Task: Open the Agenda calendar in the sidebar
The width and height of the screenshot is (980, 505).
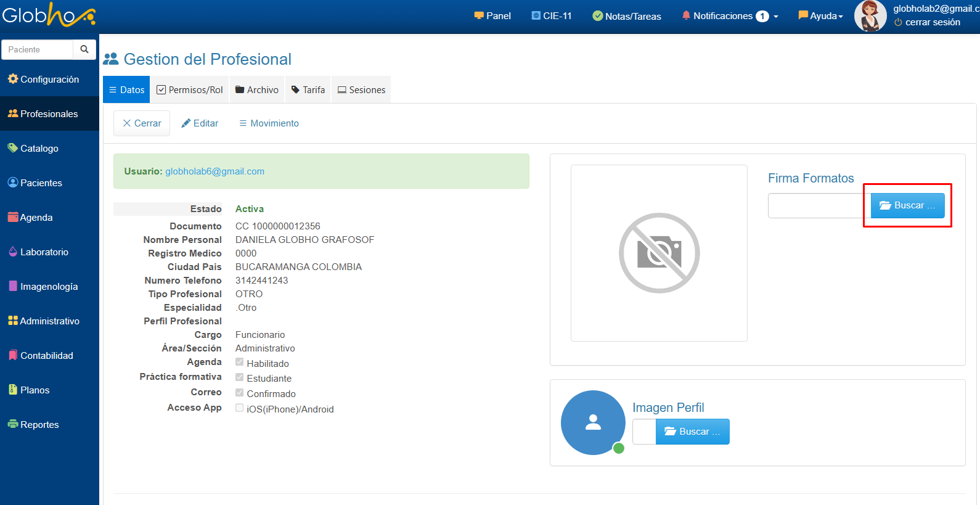Action: click(36, 218)
